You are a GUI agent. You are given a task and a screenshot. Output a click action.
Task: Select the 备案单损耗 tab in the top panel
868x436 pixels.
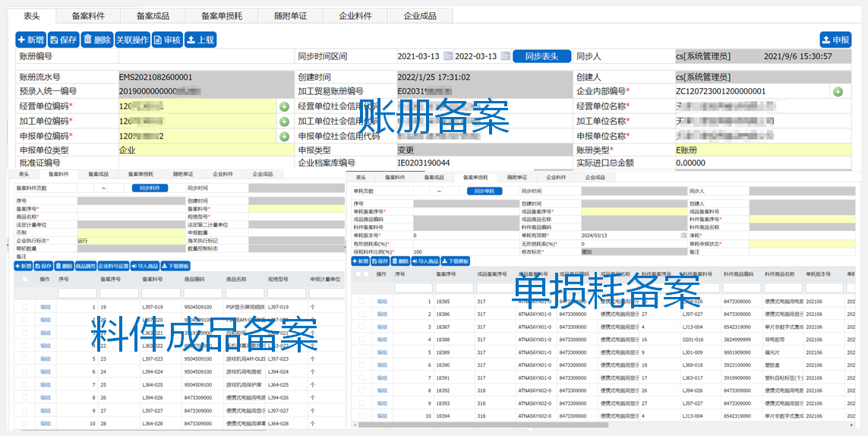[222, 16]
